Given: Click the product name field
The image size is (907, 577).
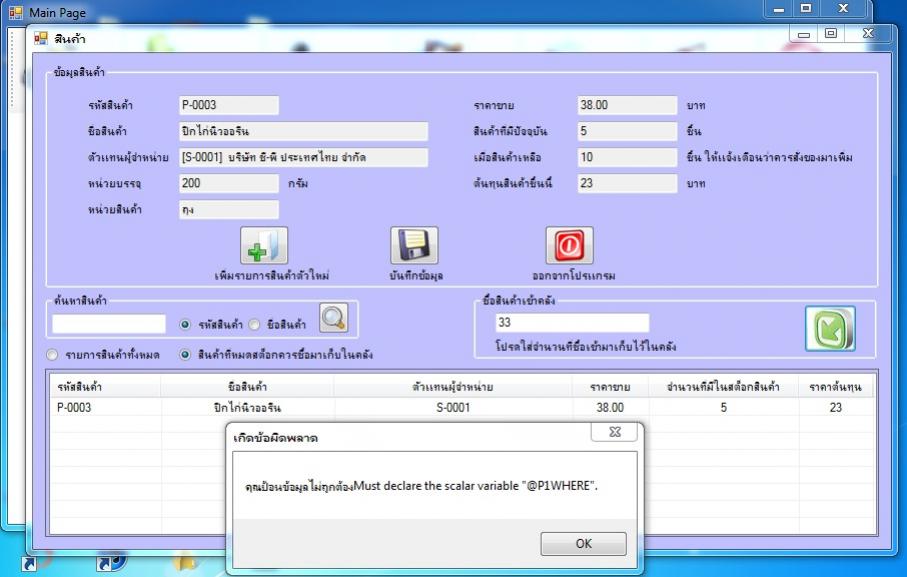Looking at the screenshot, I should tap(303, 131).
